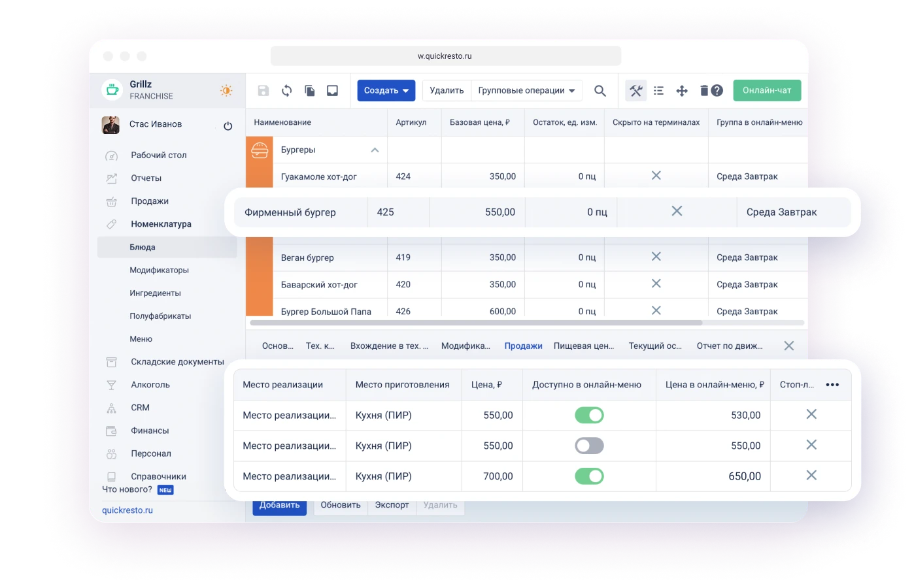Click the Рабочий стол gauge icon
Viewport: 914px width, 588px height.
(112, 155)
